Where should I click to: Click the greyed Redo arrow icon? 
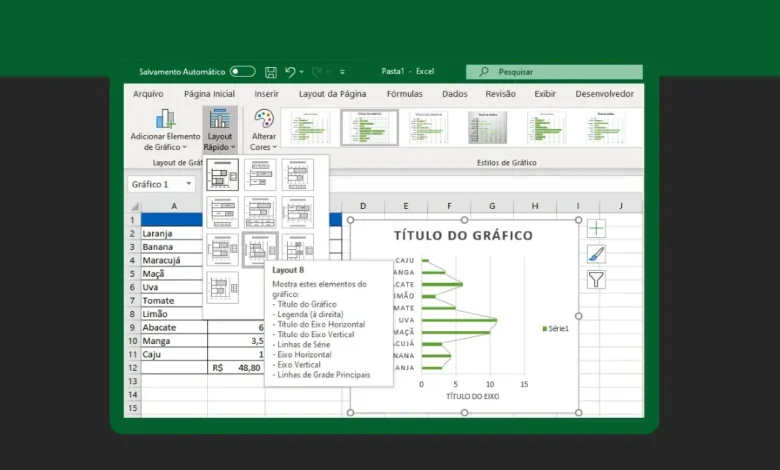(316, 72)
